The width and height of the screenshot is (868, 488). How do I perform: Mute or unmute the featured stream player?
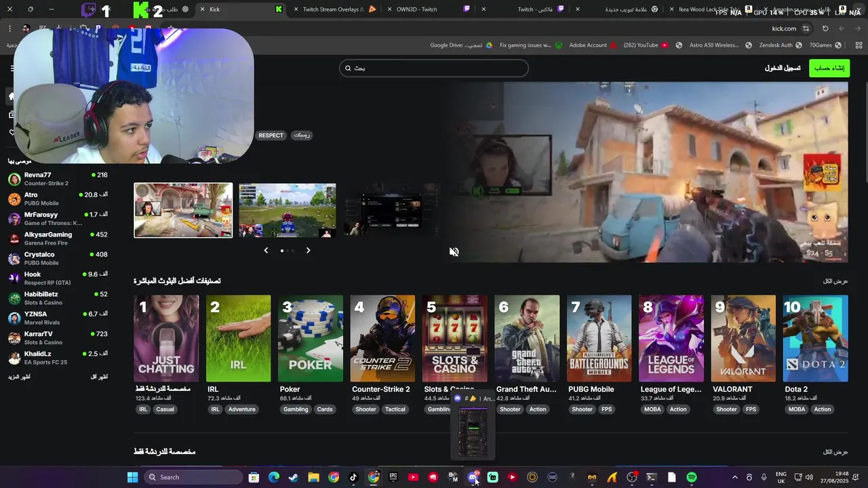point(454,251)
